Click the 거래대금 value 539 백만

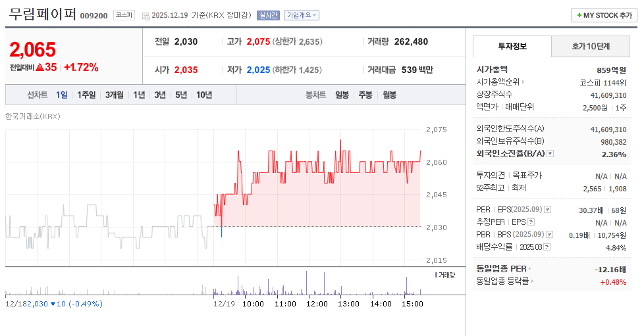click(x=417, y=70)
